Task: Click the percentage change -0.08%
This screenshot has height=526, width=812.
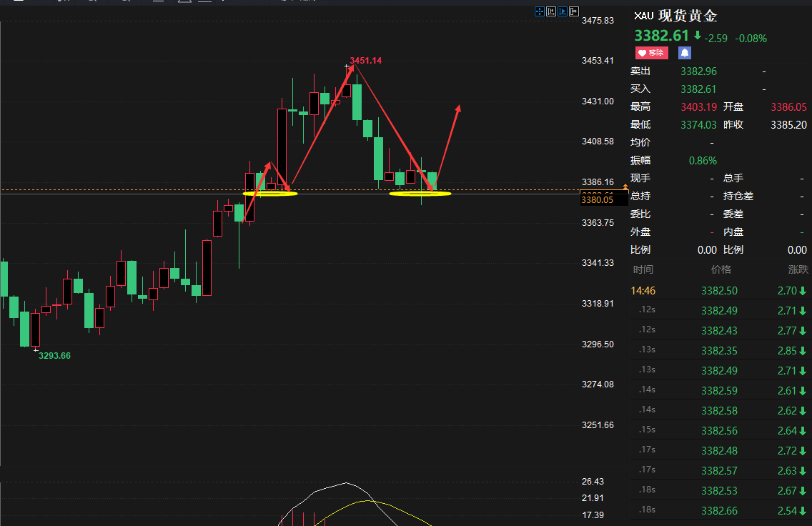Action: 751,39
